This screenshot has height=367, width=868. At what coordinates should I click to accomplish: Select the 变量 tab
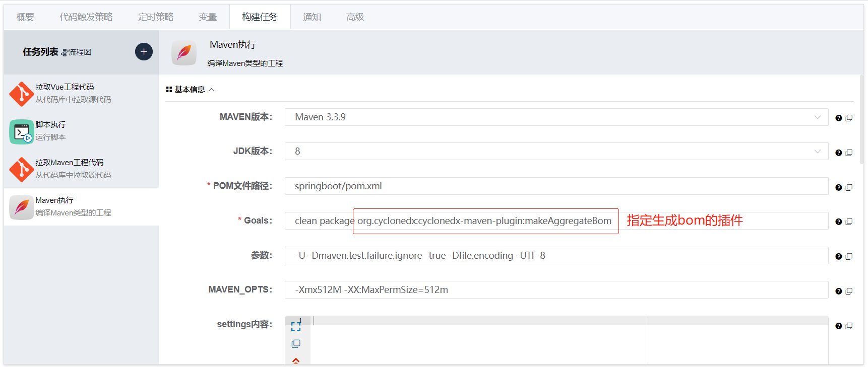[208, 17]
